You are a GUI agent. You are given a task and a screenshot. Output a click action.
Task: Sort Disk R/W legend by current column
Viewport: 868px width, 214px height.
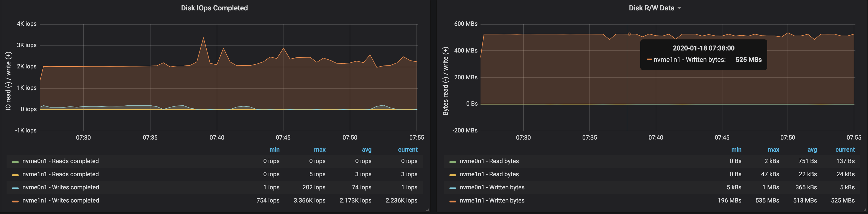pyautogui.click(x=845, y=150)
